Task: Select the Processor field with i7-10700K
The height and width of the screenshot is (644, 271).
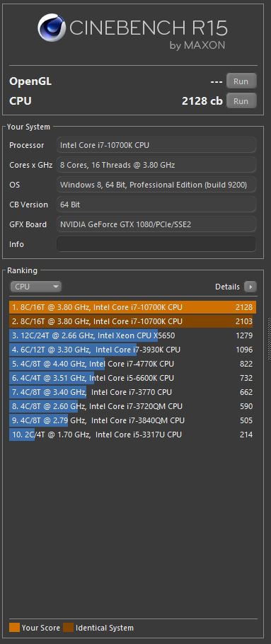Action: pos(156,145)
